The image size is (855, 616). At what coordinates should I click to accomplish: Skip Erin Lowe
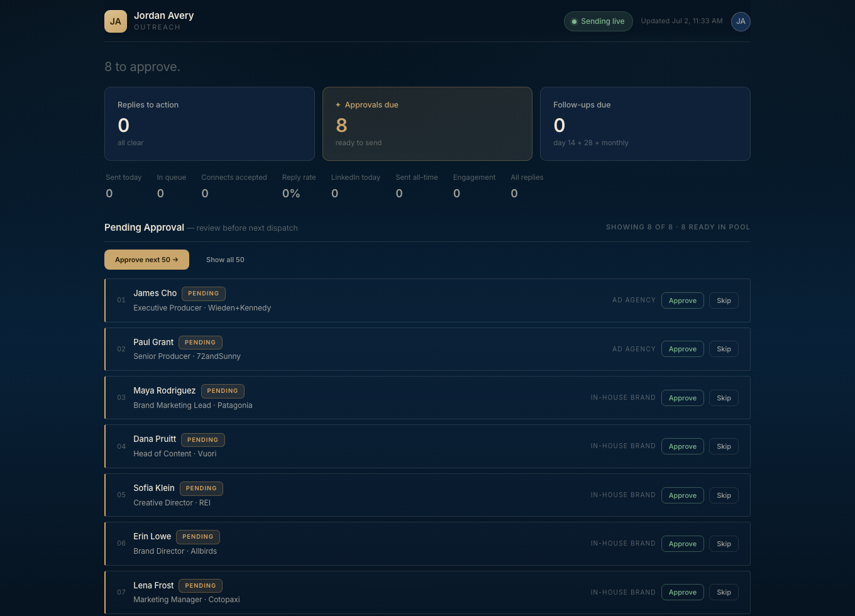coord(724,544)
